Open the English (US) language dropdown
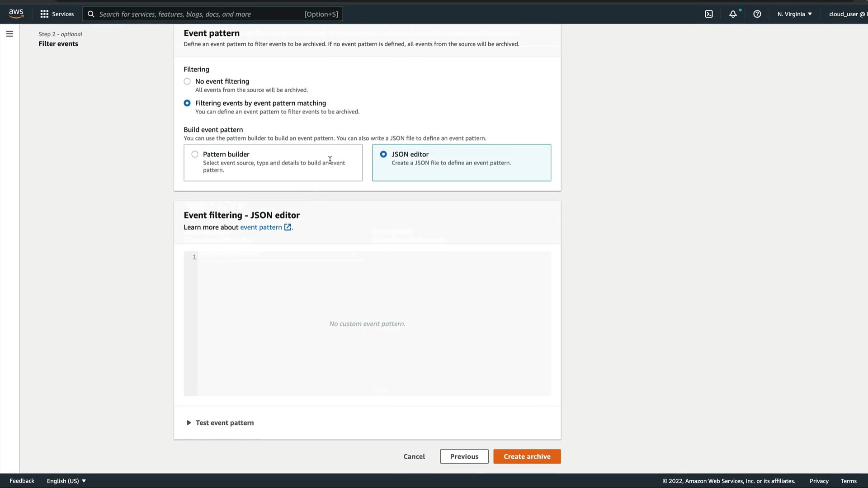This screenshot has width=868, height=488. click(66, 481)
